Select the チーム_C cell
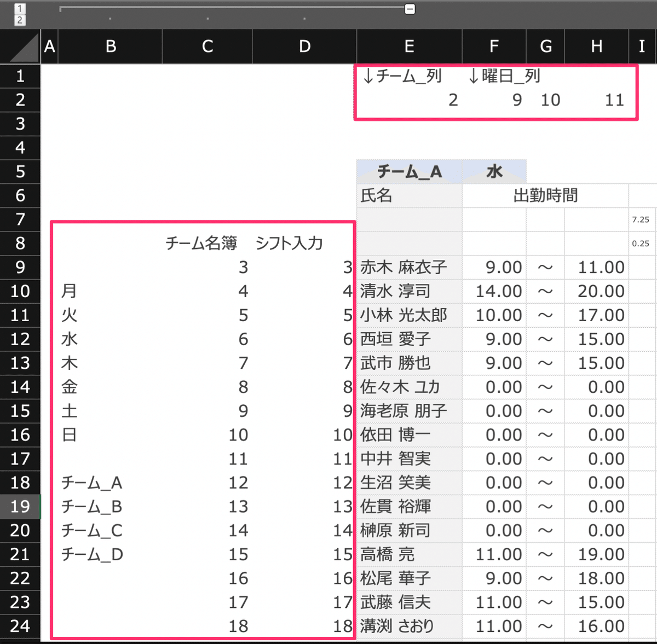The image size is (657, 644). [110, 531]
